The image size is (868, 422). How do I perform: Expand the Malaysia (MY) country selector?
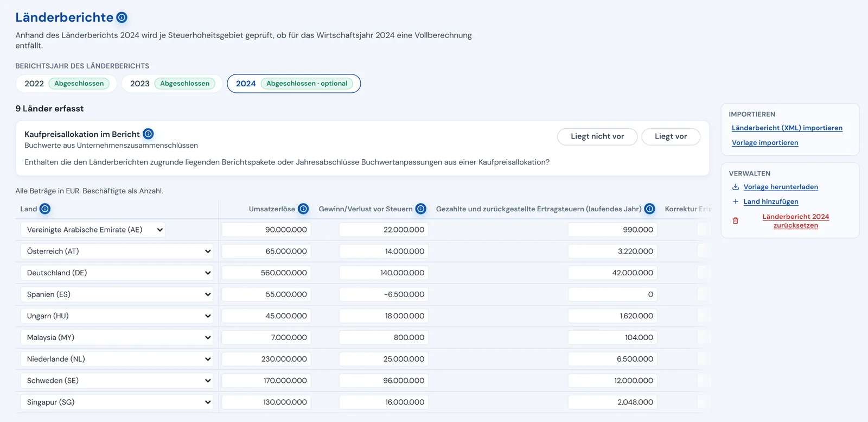tap(117, 337)
